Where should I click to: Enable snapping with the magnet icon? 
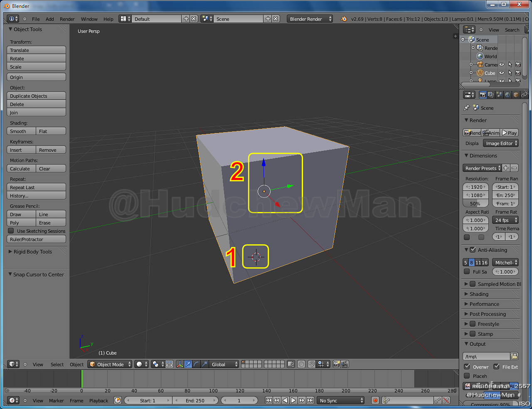pos(312,364)
